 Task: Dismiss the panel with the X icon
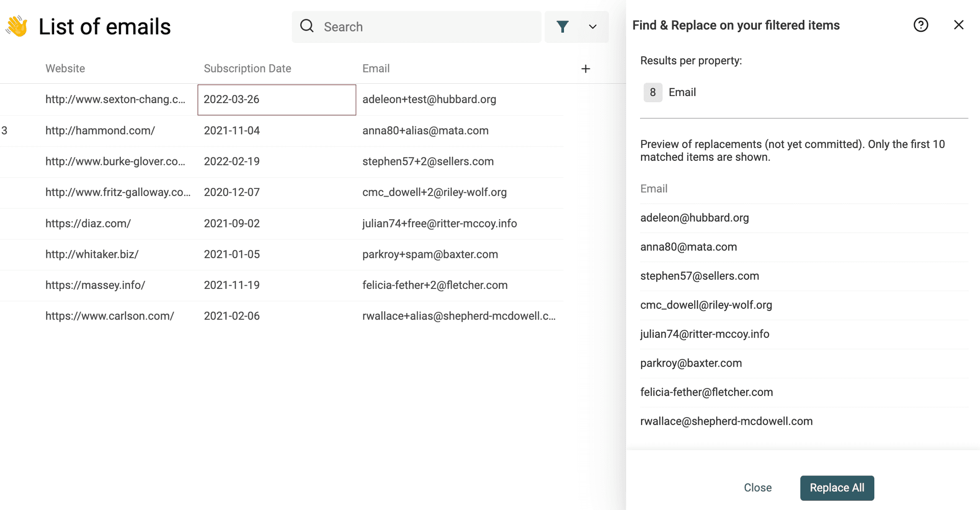click(959, 25)
